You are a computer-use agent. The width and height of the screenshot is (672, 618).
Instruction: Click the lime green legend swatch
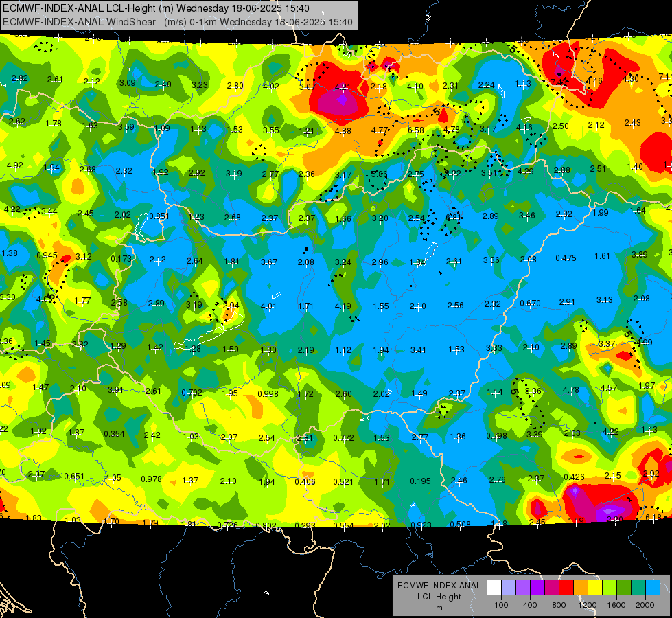pyautogui.click(x=610, y=587)
